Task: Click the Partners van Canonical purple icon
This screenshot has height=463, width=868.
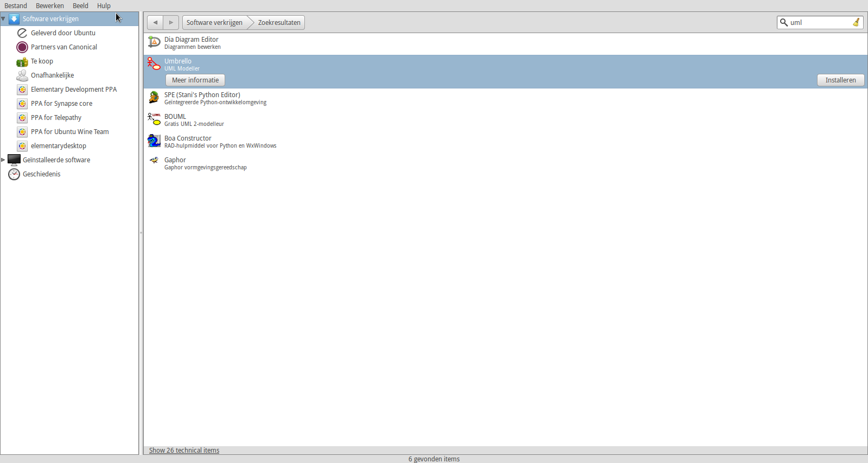Action: click(x=22, y=47)
